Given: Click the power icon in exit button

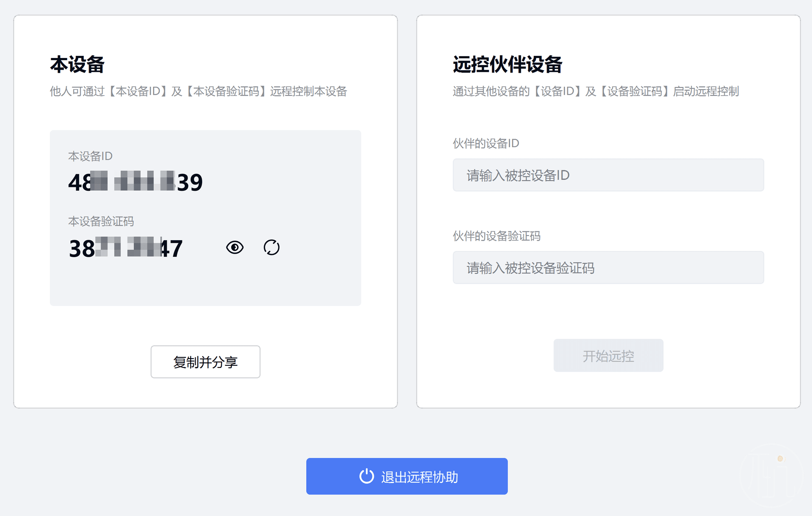Looking at the screenshot, I should click(367, 476).
